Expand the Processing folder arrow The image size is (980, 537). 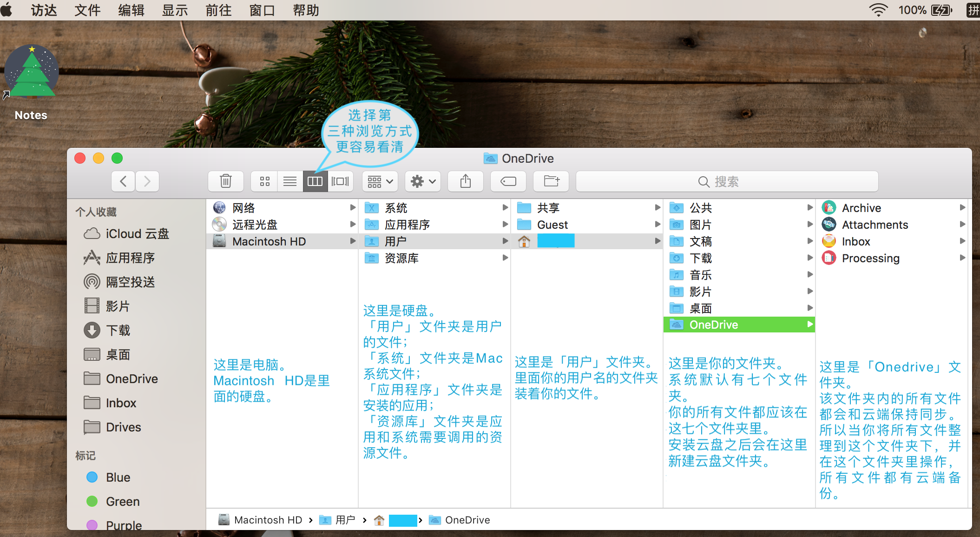(x=962, y=258)
